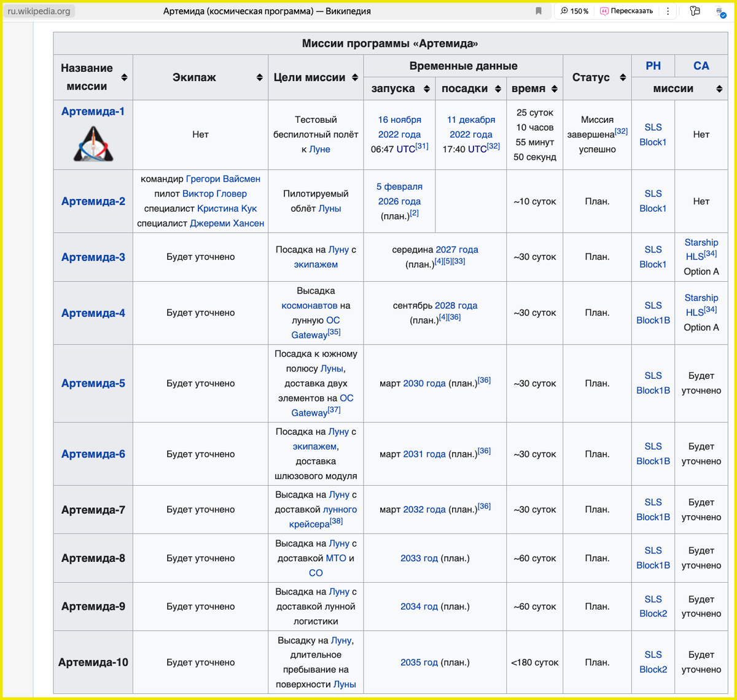Open the downloads icon with blue checkmark
Image resolution: width=737 pixels, height=700 pixels.
pyautogui.click(x=721, y=11)
